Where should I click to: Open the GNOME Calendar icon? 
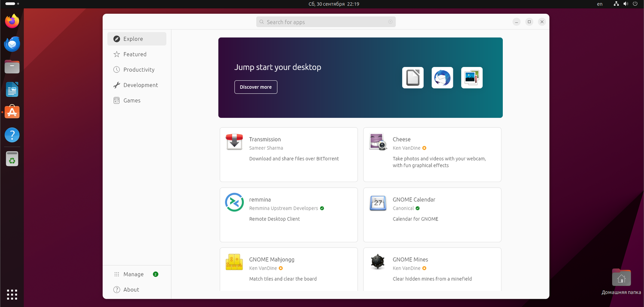378,202
